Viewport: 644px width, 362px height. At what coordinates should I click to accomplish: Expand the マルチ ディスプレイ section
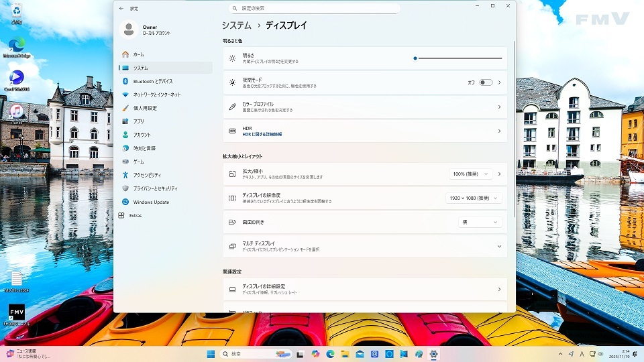(x=499, y=246)
